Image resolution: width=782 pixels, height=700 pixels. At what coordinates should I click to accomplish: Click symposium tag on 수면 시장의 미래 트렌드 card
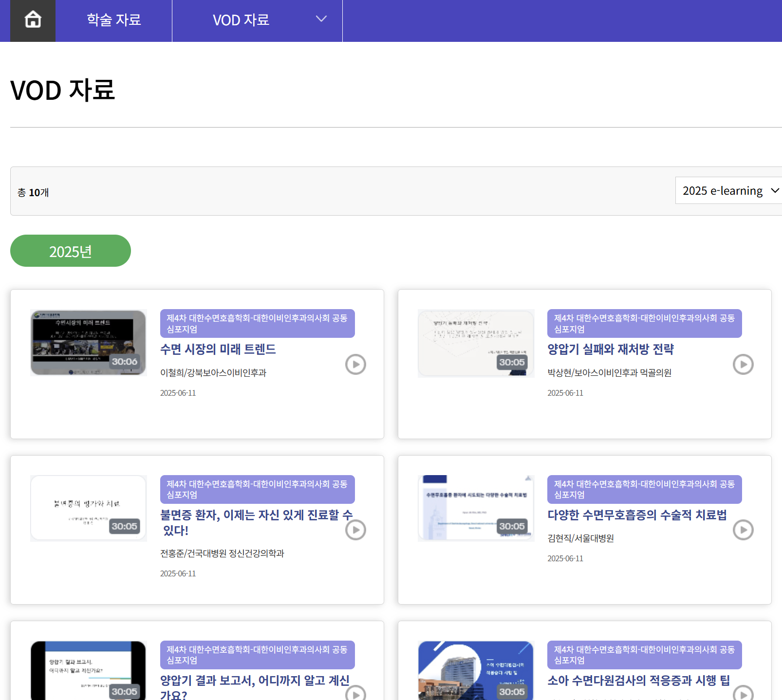[x=257, y=323]
